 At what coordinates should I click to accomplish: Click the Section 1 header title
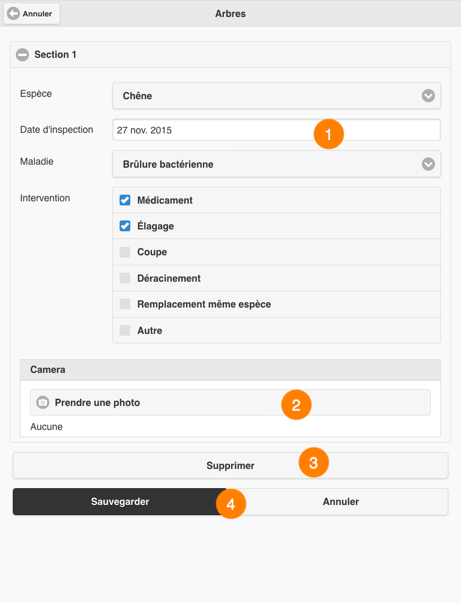[55, 55]
